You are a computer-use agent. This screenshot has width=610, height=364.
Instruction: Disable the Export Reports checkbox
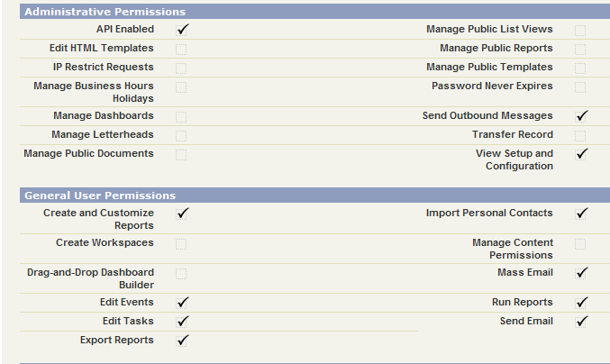(x=181, y=341)
